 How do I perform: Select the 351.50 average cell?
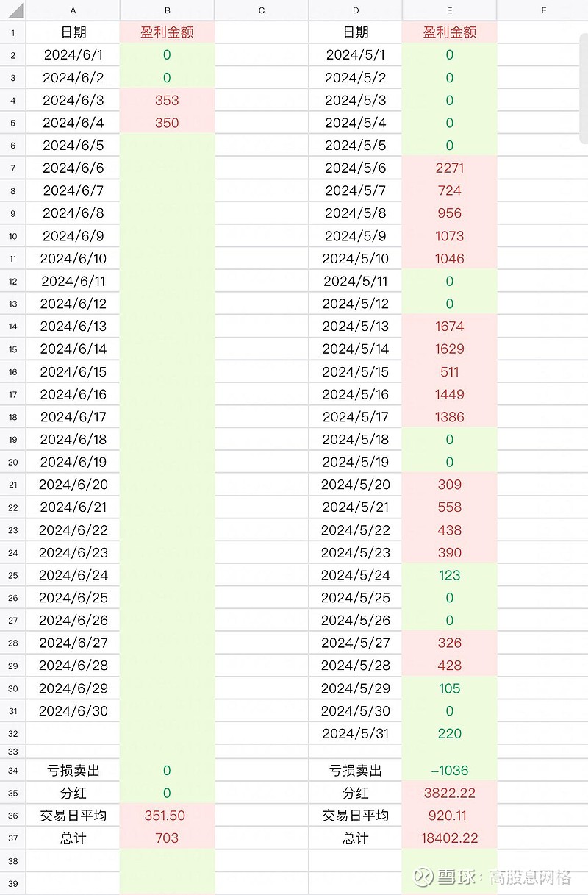[168, 816]
